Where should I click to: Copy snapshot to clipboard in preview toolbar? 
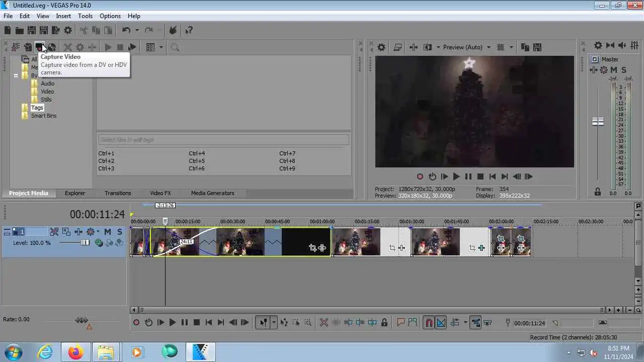(525, 47)
